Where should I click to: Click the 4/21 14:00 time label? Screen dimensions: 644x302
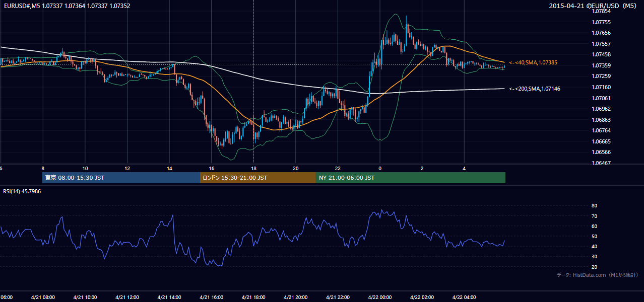(x=169, y=297)
